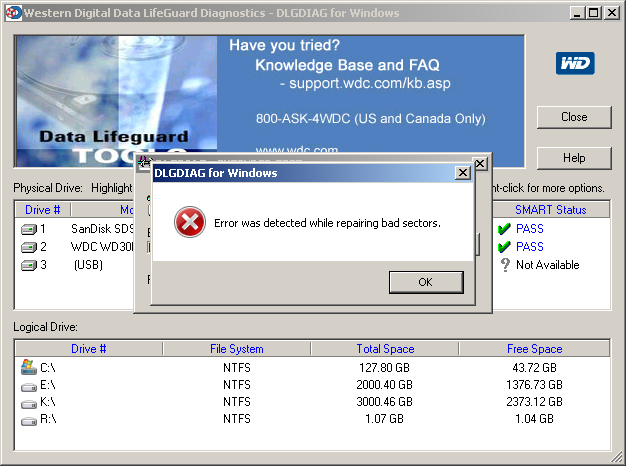The height and width of the screenshot is (466, 626).
Task: Click the question mark Not Available icon
Action: 505,265
